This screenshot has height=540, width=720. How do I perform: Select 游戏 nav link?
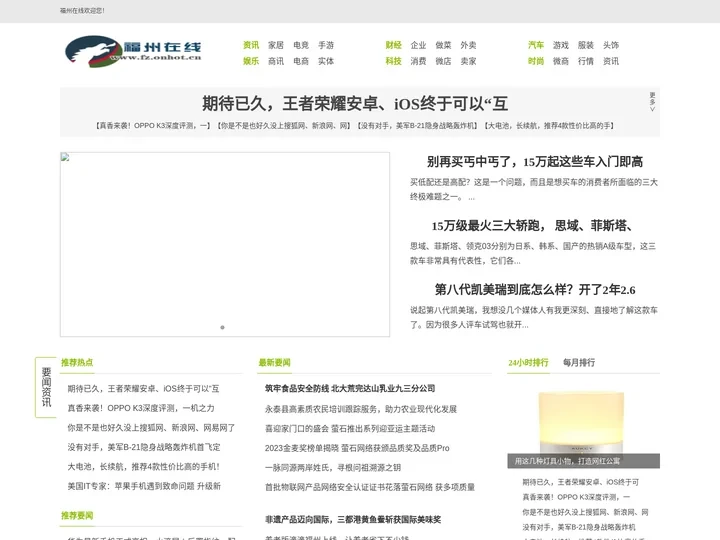tap(561, 45)
